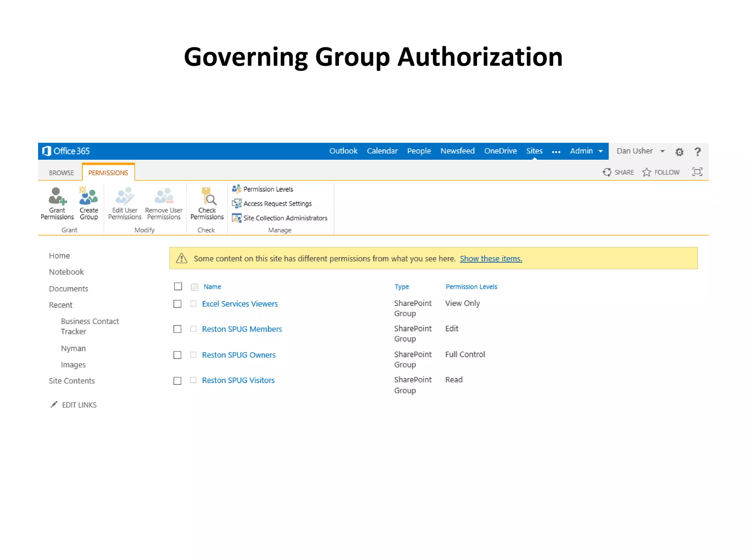Open Notebook in the side navigation

(66, 272)
